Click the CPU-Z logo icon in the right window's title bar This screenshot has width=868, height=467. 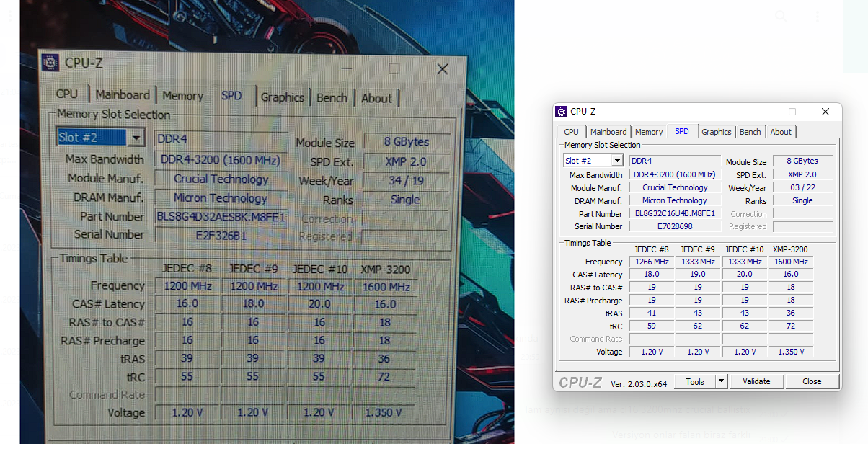[561, 112]
